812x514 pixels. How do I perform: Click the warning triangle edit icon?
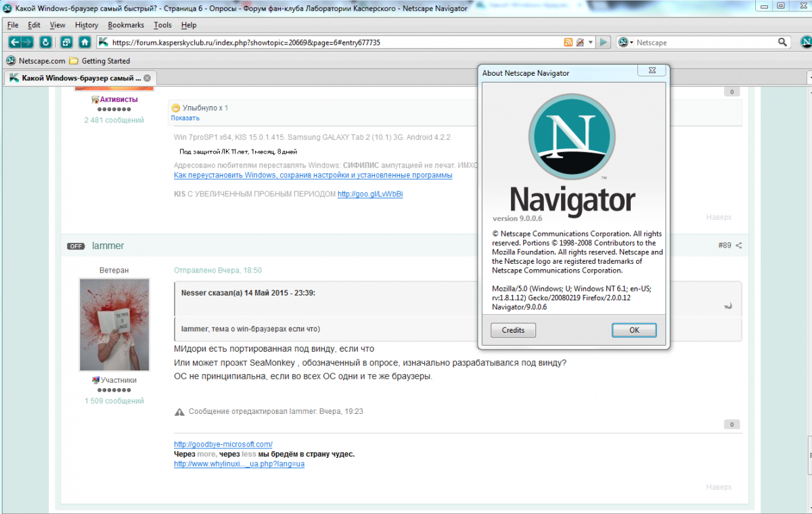[179, 411]
